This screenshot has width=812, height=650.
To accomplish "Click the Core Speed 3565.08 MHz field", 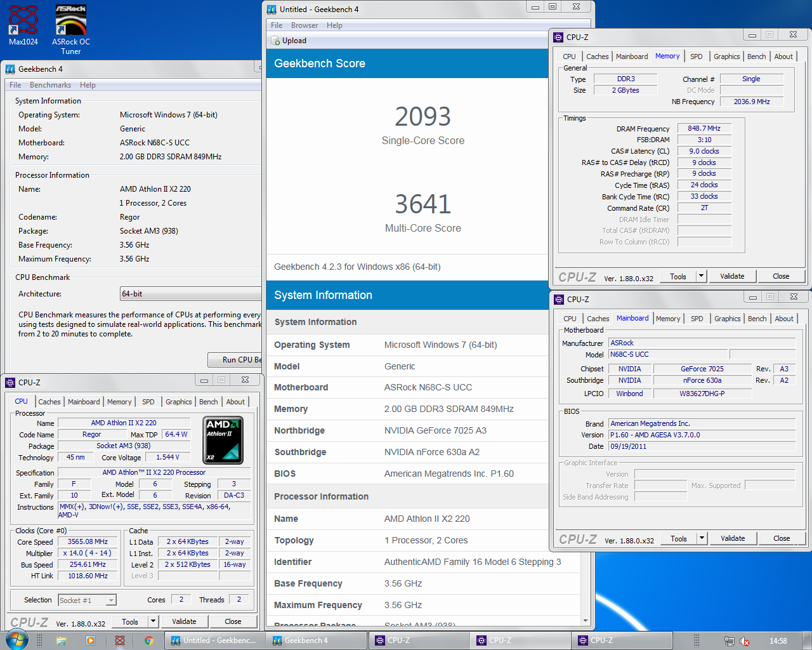I will [88, 542].
